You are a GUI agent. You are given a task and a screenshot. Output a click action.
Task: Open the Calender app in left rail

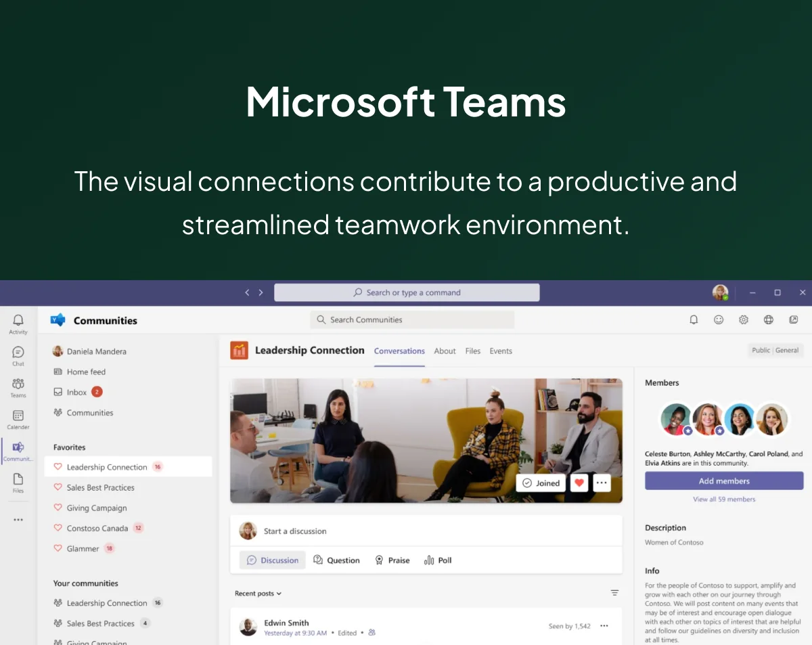coord(18,419)
